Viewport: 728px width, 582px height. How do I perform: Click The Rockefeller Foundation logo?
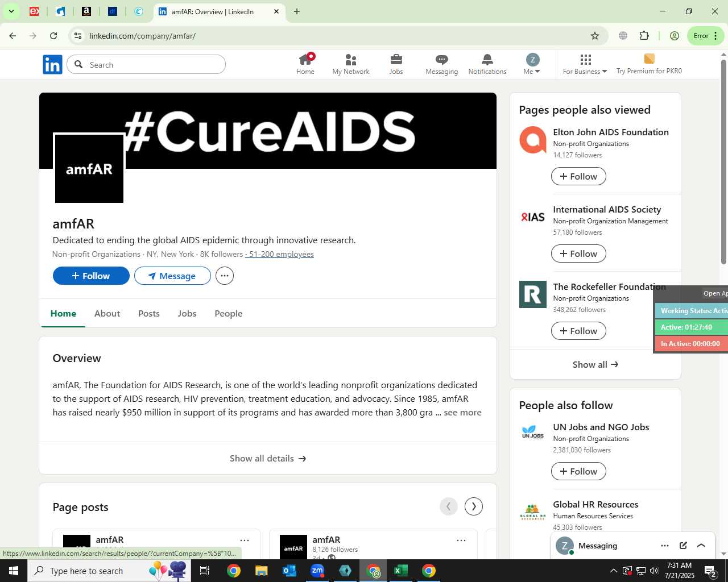click(x=533, y=294)
